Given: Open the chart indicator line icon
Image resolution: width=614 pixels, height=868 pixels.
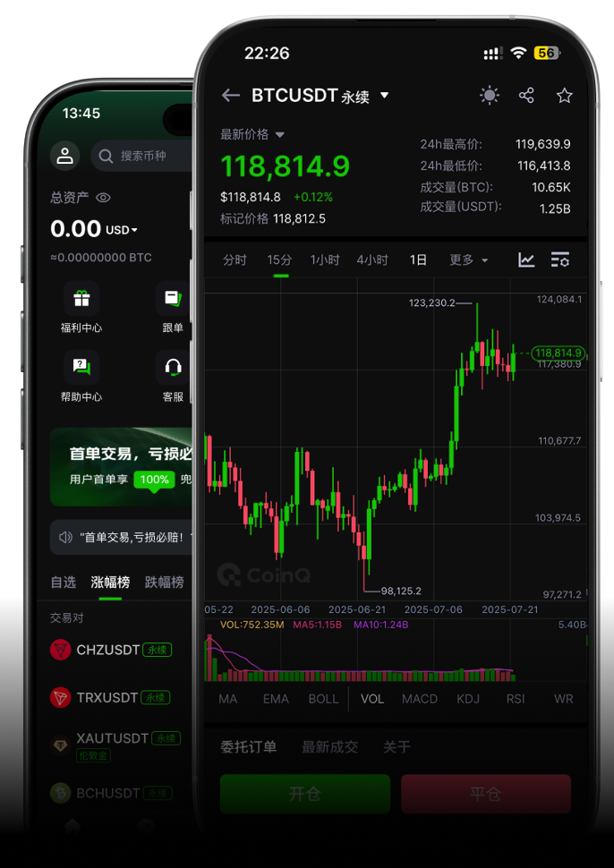Looking at the screenshot, I should tap(526, 260).
